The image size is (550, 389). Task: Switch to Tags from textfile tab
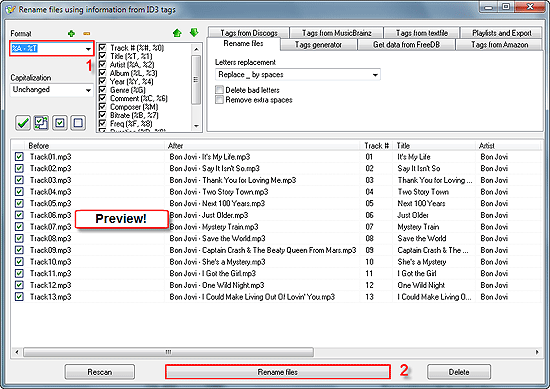click(x=422, y=33)
